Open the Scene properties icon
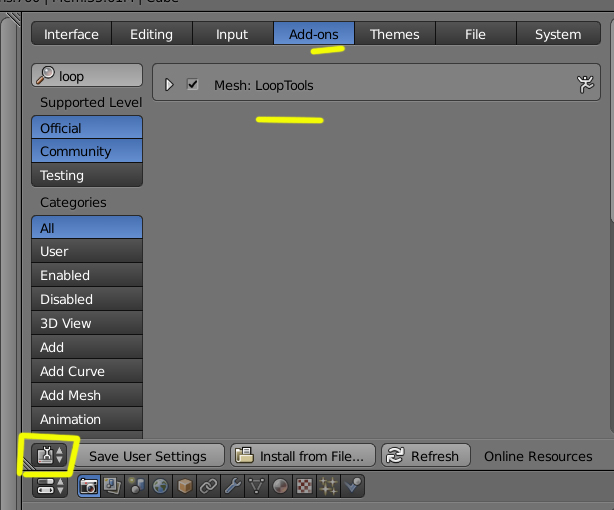Image resolution: width=614 pixels, height=510 pixels. (136, 486)
